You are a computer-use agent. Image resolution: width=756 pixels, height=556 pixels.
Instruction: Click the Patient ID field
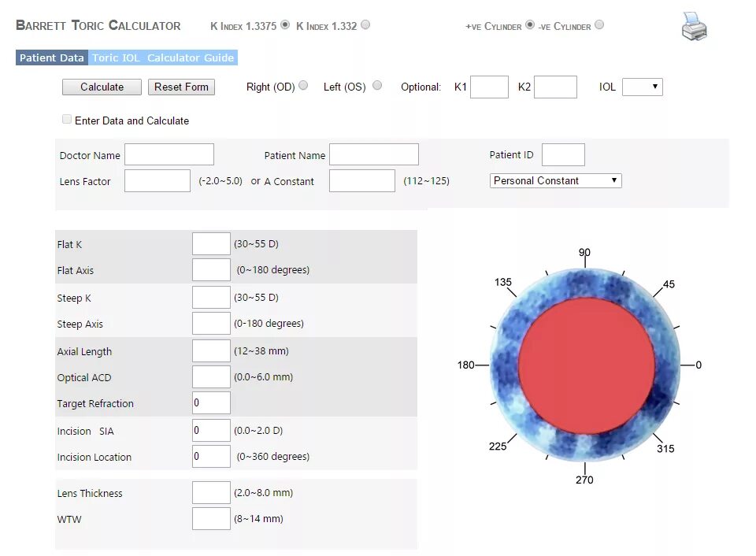pyautogui.click(x=563, y=154)
